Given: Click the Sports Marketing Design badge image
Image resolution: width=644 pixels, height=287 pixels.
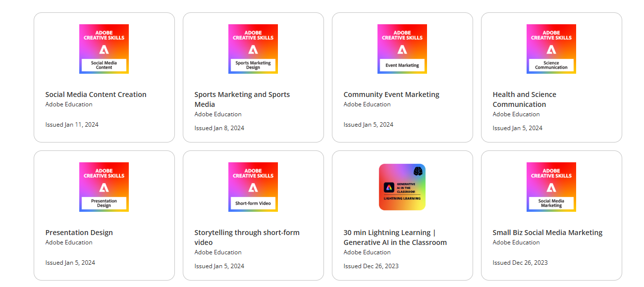Looking at the screenshot, I should pyautogui.click(x=253, y=49).
